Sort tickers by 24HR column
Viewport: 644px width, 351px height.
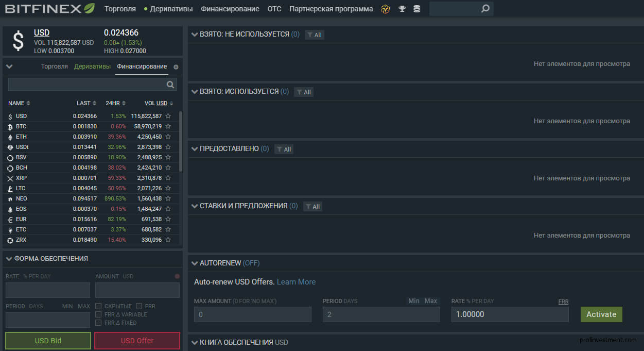[x=116, y=103]
